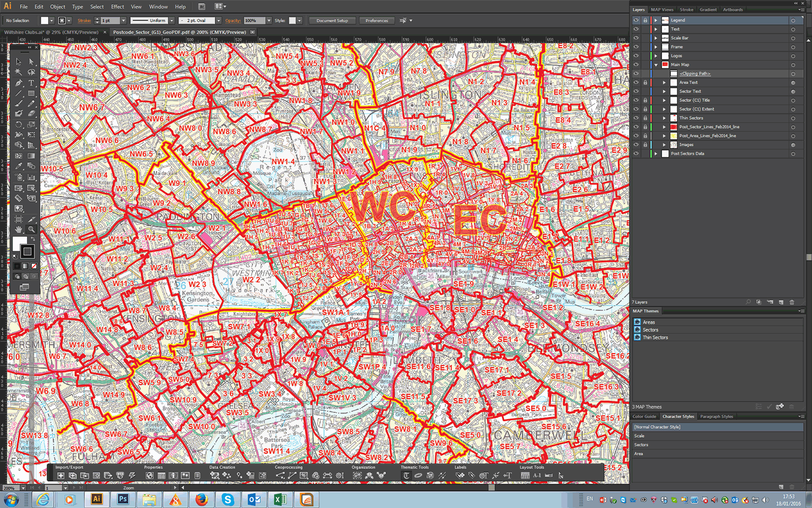Hide the Sector Text sublayer
Viewport: 812px width, 508px height.
(636, 91)
